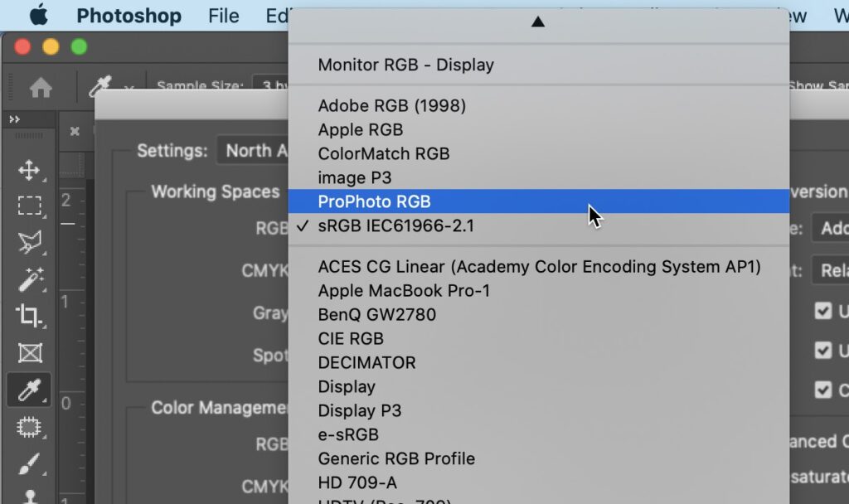Open the Intent dropdown showing Rela
The image size is (849, 504).
tap(830, 269)
